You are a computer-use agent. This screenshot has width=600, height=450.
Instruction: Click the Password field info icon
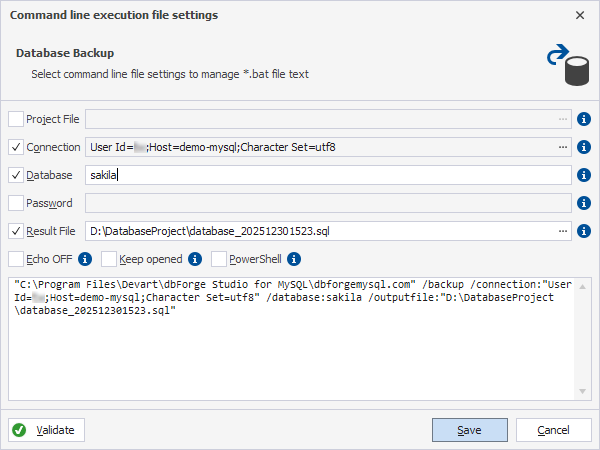tap(584, 203)
